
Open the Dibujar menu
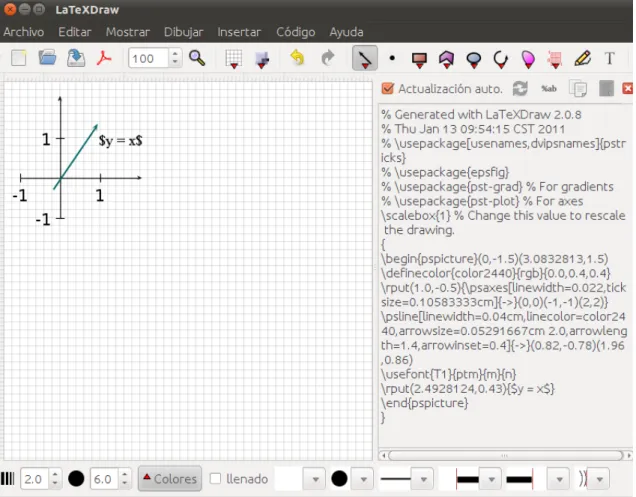click(183, 32)
